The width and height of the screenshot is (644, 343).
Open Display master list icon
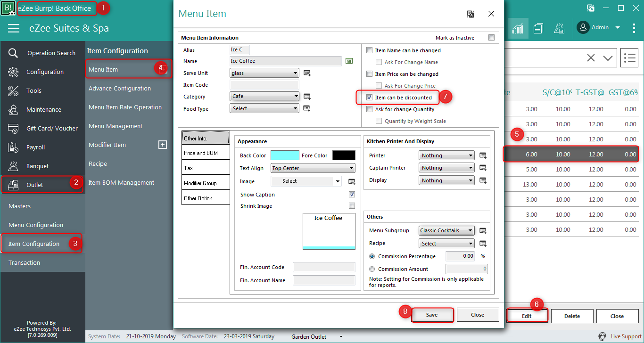coord(483,180)
